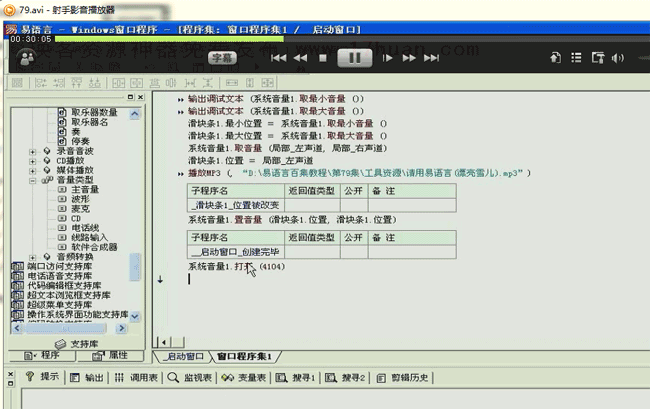Select 取乐器名 method in the tree
This screenshot has width=650, height=409.
89,122
